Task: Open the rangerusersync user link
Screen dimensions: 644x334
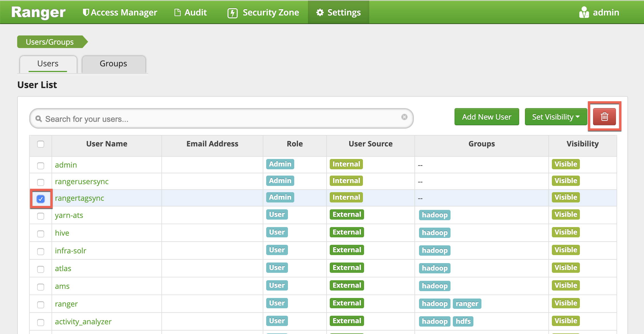Action: (x=82, y=182)
